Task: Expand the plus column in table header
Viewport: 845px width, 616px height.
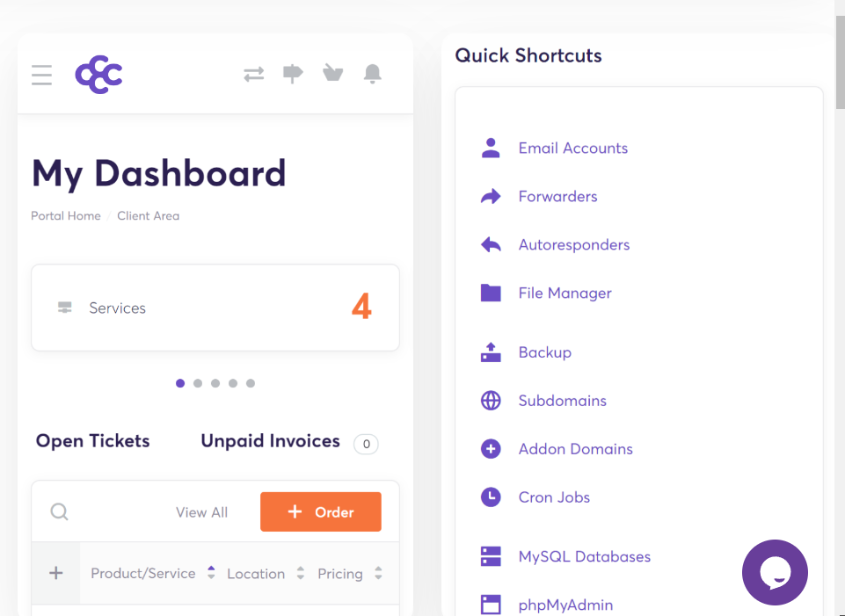Action: click(x=56, y=573)
